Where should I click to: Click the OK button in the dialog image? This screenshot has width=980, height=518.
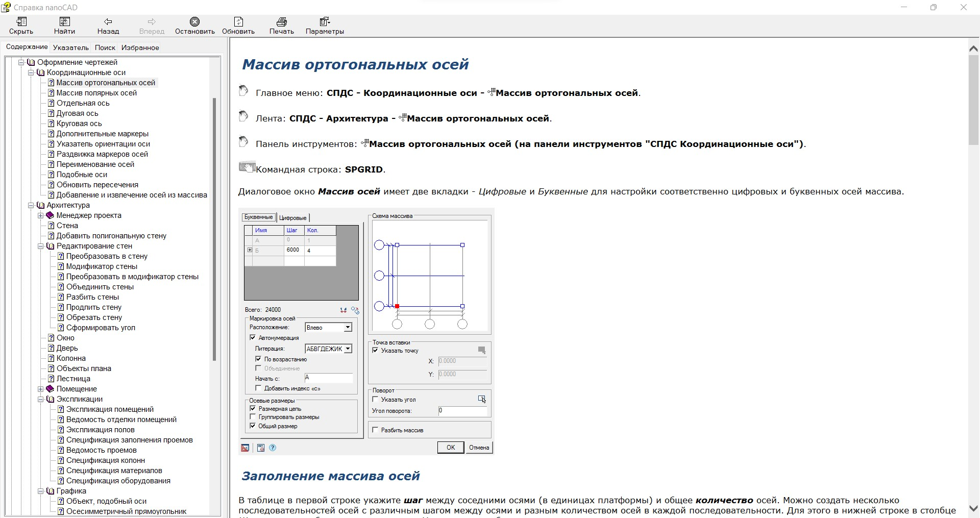451,448
